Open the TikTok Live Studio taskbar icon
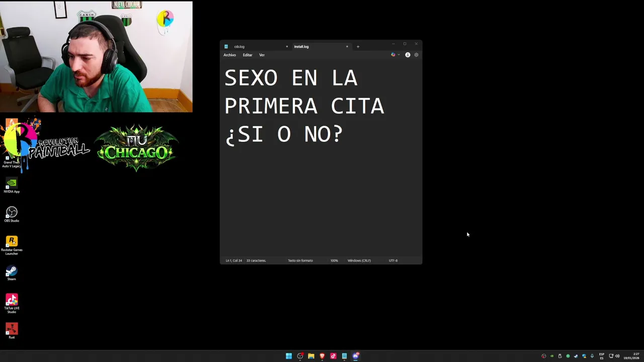This screenshot has height=362, width=644. 333,356
